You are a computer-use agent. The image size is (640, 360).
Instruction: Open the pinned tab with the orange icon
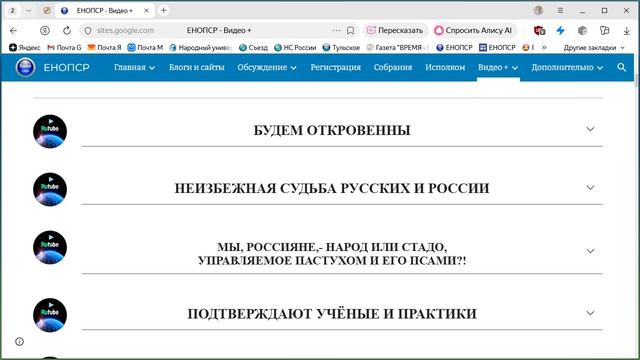(47, 11)
